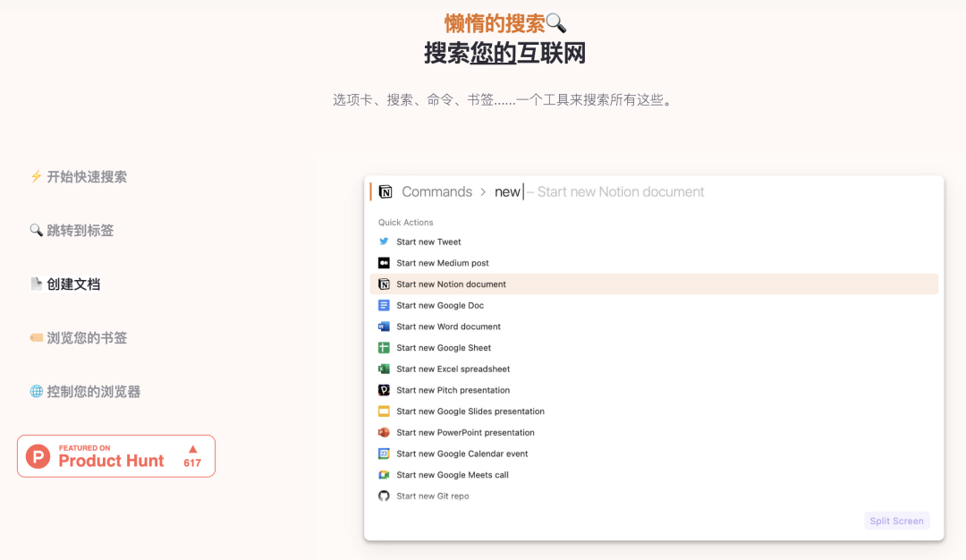Image resolution: width=966 pixels, height=560 pixels.
Task: Click the Product Hunt P logo
Action: point(38,456)
